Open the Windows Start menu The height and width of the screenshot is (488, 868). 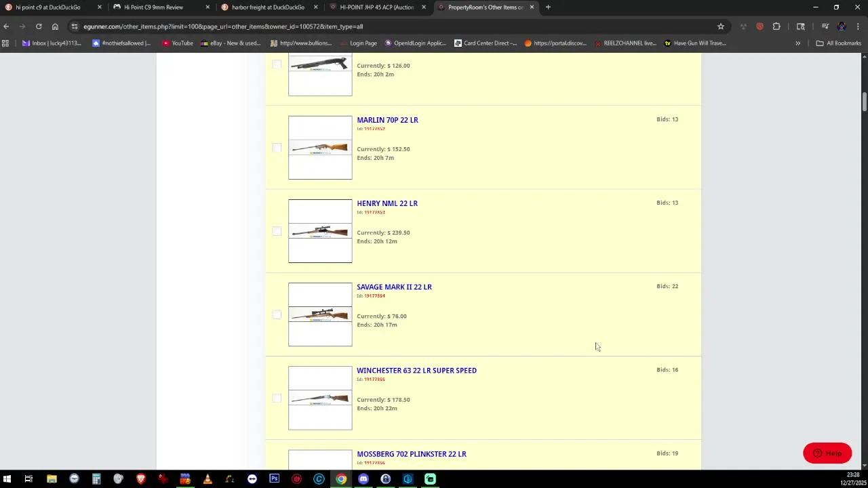(x=7, y=479)
